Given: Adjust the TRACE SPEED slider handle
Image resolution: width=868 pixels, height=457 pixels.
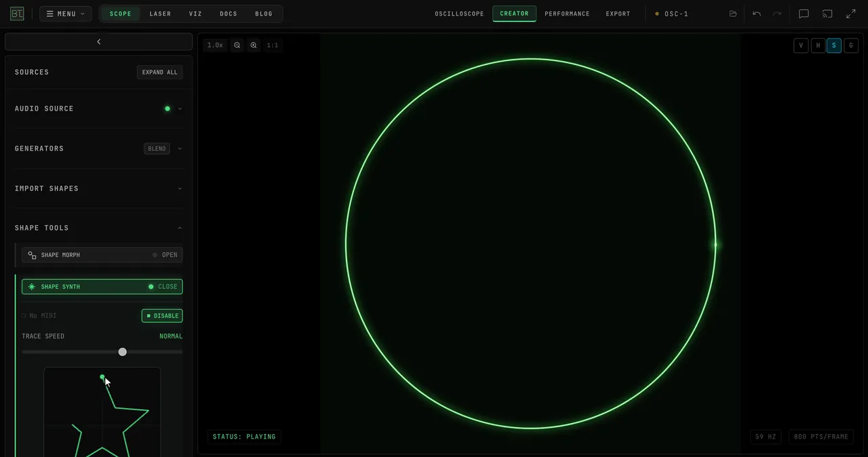Looking at the screenshot, I should tap(122, 352).
